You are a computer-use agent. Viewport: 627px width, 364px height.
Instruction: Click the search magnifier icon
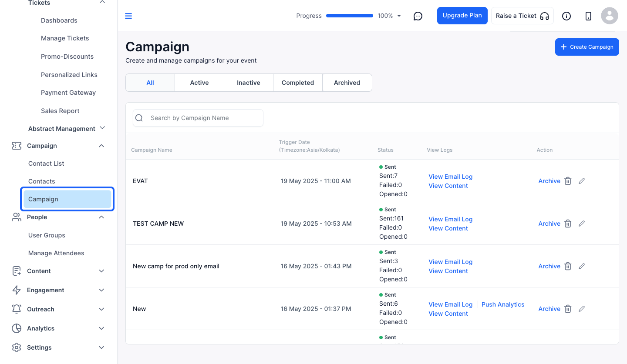(x=139, y=118)
